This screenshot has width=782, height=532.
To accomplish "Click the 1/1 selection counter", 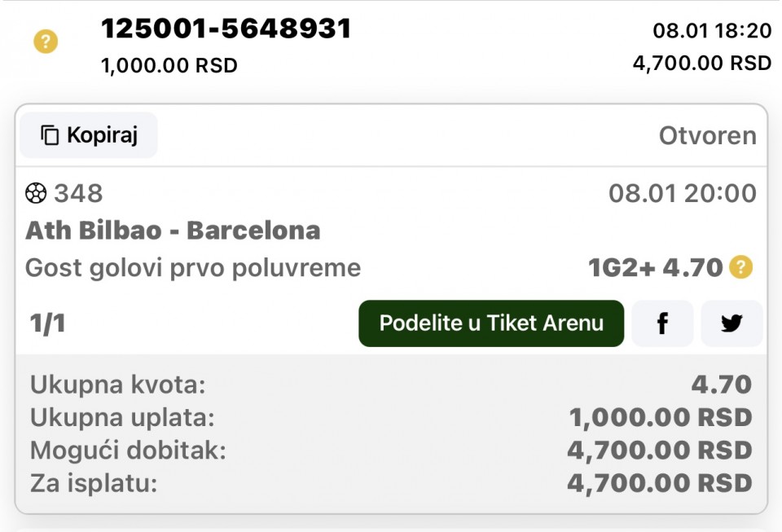I will click(x=48, y=323).
